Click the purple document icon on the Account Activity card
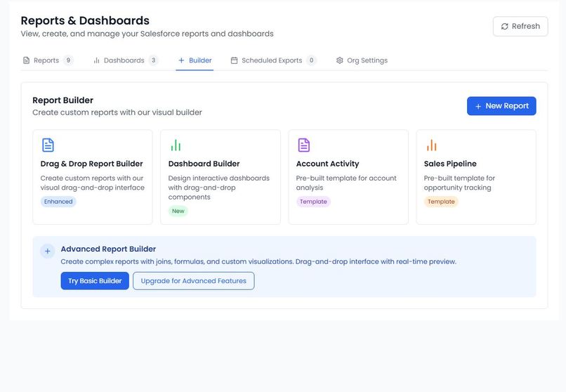The image size is (566, 392). (x=303, y=145)
